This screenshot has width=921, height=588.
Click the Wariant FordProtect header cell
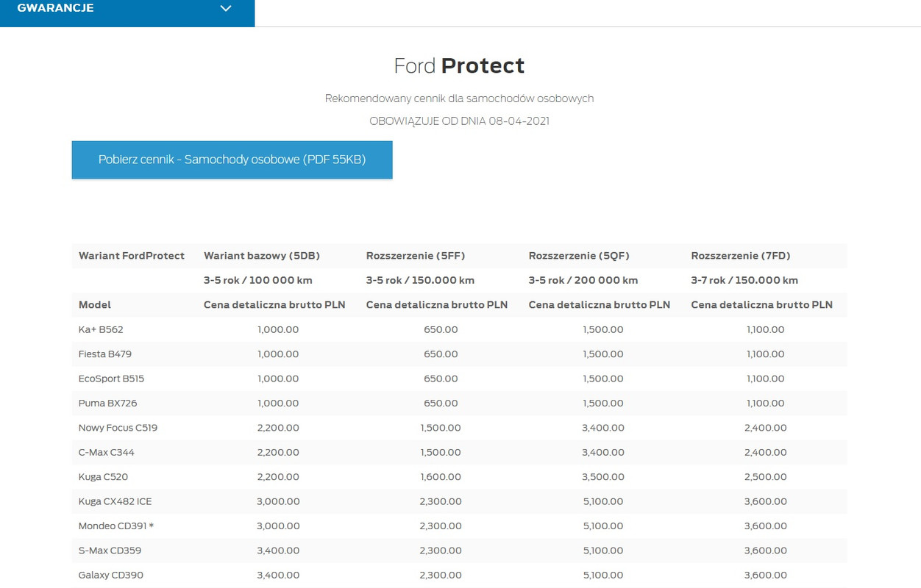point(132,256)
